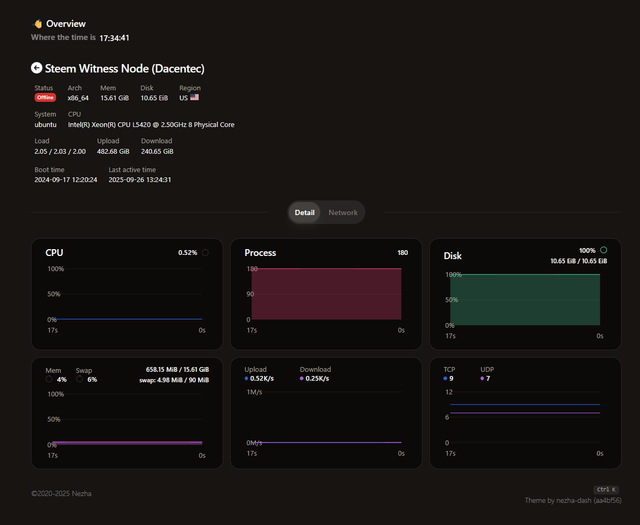Click the 0.25K/s download speed

(317, 378)
